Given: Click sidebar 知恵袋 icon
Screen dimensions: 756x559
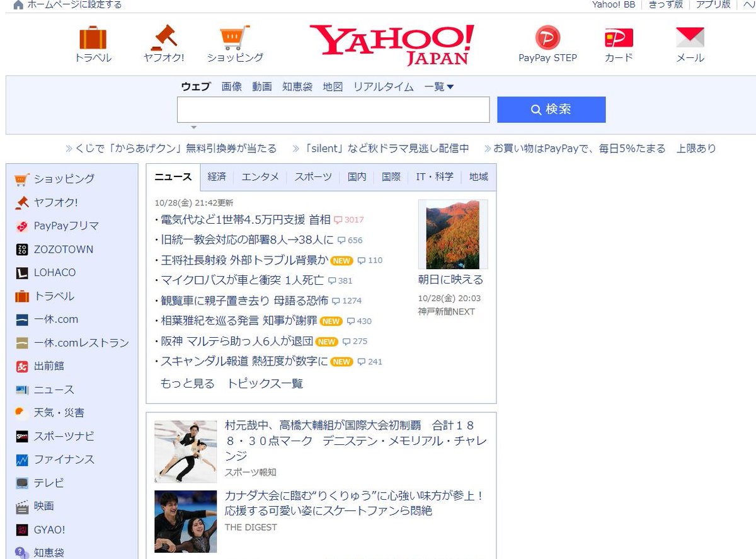Looking at the screenshot, I should point(22,553).
